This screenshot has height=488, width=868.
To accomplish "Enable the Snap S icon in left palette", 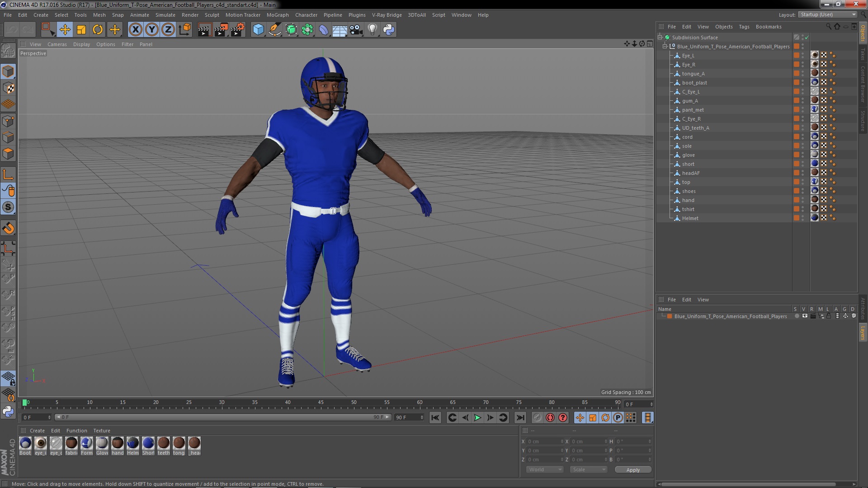I will [8, 207].
